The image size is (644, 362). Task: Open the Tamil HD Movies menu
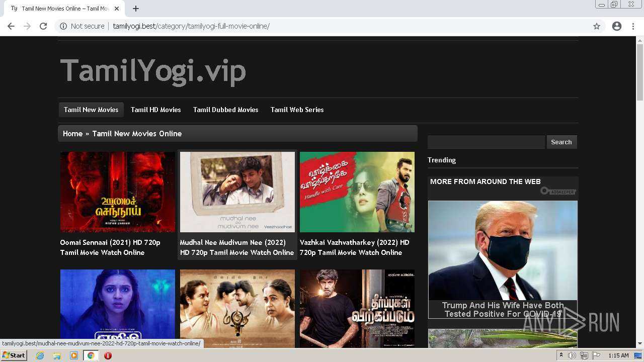click(x=156, y=110)
